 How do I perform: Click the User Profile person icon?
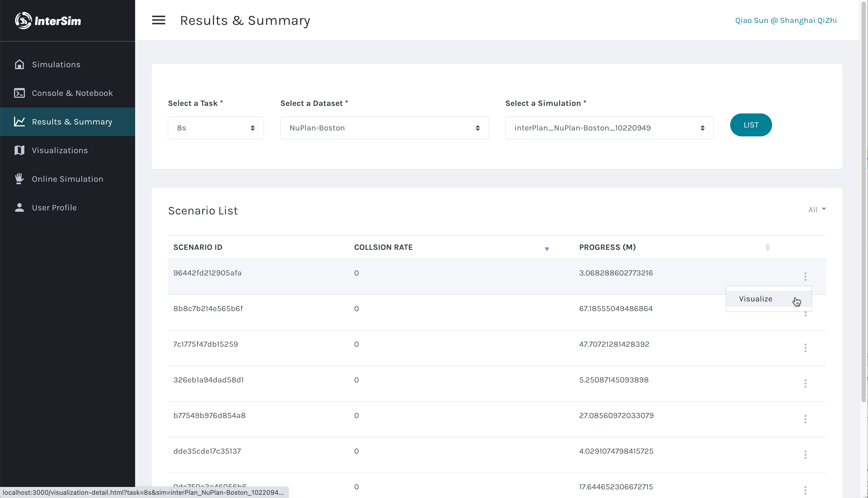[19, 207]
